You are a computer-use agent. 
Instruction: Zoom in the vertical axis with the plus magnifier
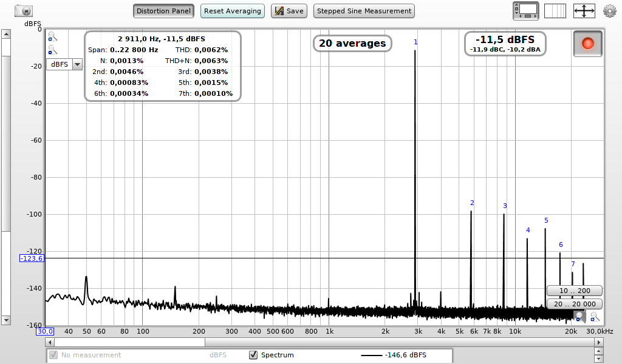52,37
